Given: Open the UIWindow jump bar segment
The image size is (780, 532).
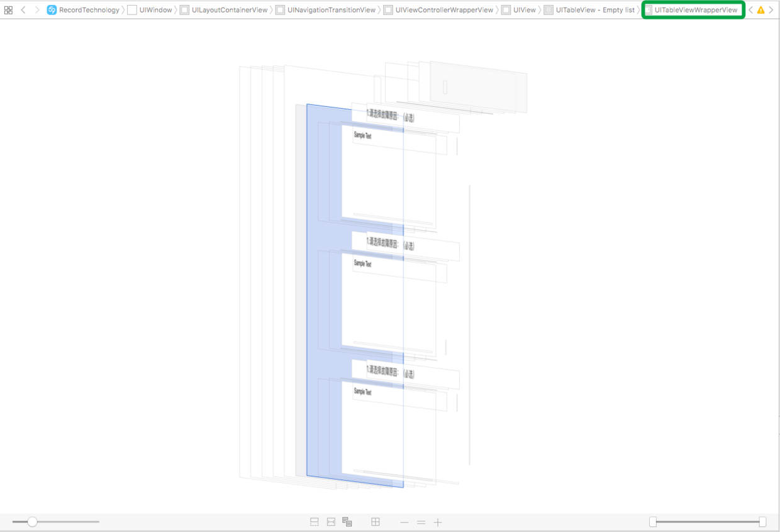Looking at the screenshot, I should click(150, 10).
